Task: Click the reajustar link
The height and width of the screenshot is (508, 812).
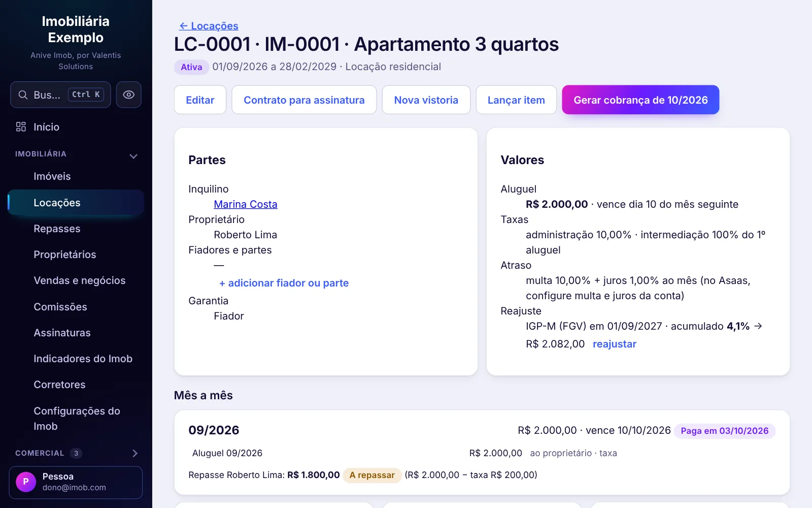Action: click(614, 344)
